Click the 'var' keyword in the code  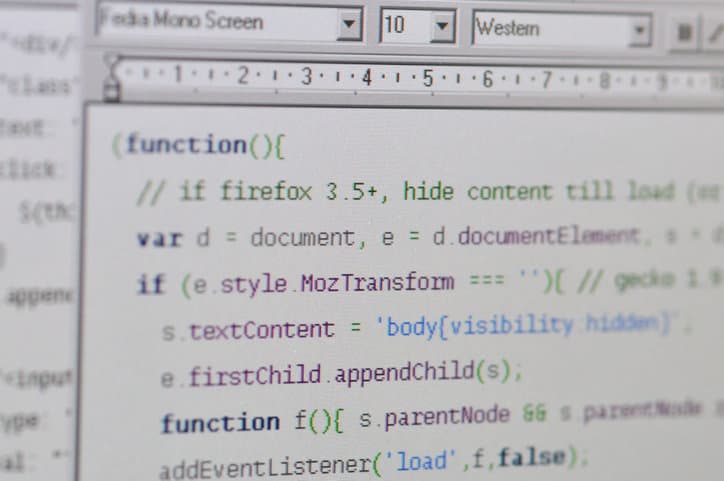click(x=159, y=238)
